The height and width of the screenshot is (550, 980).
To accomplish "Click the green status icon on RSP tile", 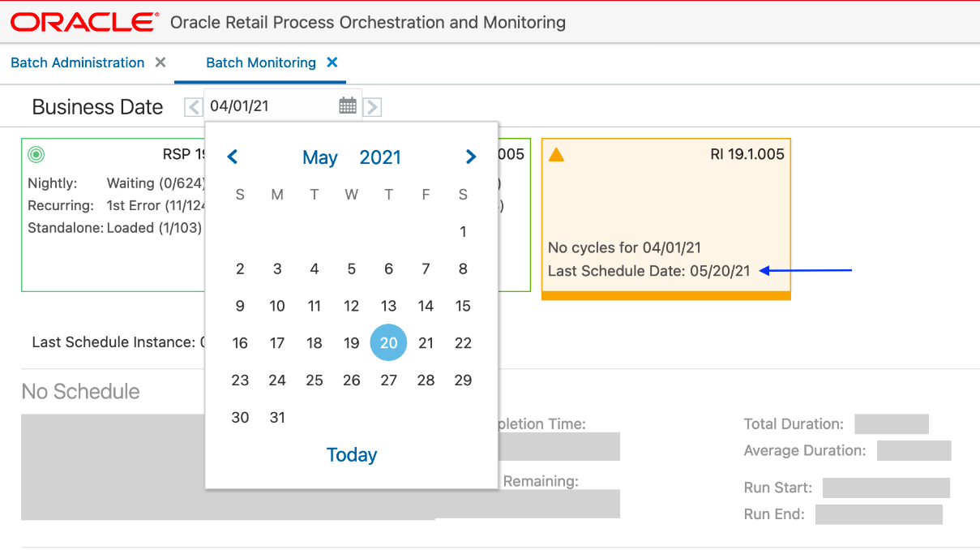I will [35, 153].
